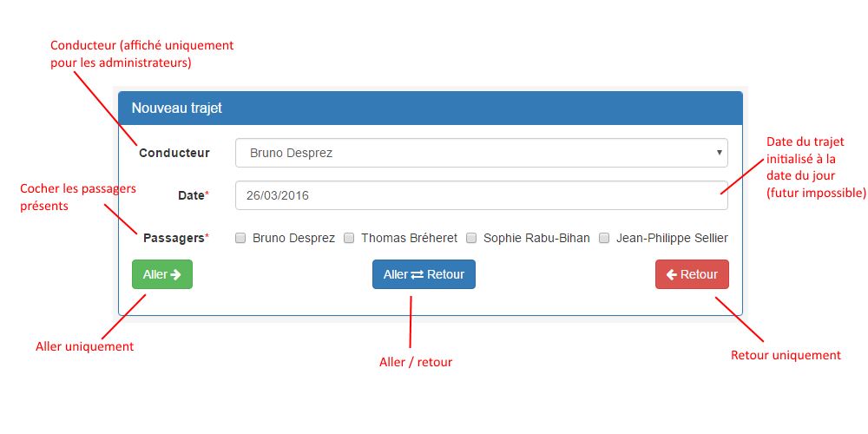The width and height of the screenshot is (868, 434).
Task: Enable Sophie Rabu-Bihan as passenger
Action: pyautogui.click(x=471, y=238)
